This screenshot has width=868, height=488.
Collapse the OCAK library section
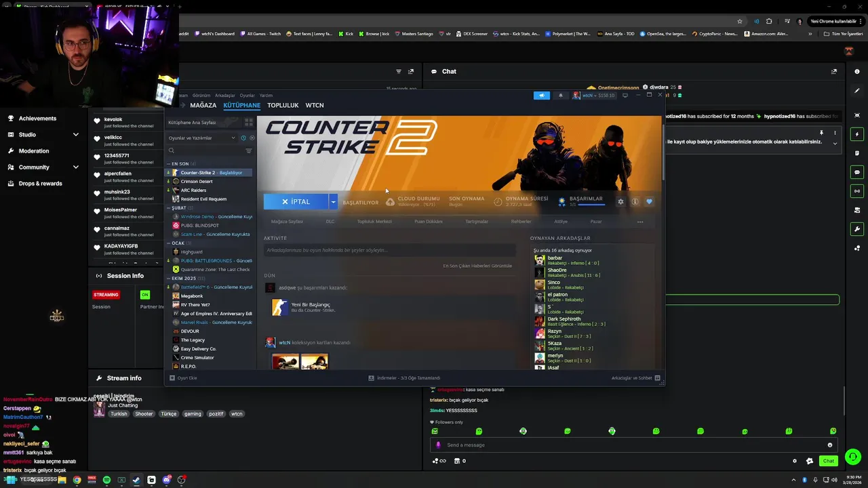coord(169,243)
